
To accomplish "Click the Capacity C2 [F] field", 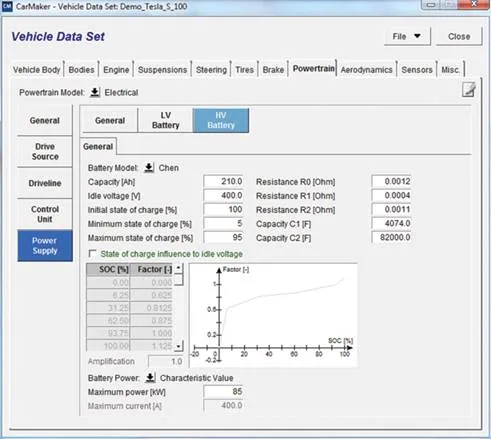I will coord(391,238).
